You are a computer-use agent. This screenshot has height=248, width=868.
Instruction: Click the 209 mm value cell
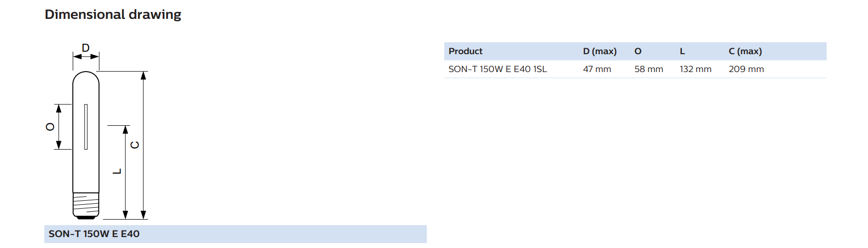pos(746,69)
